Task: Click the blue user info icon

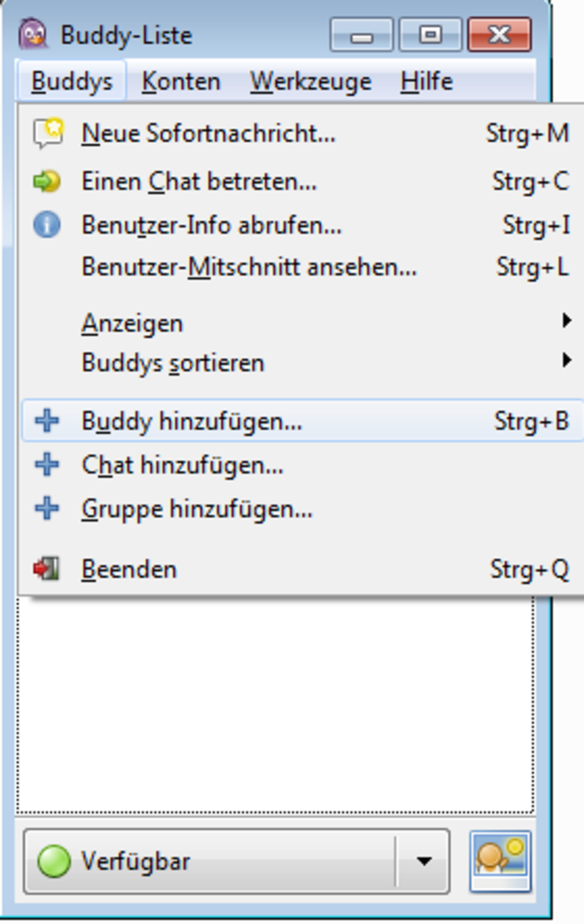Action: point(47,225)
